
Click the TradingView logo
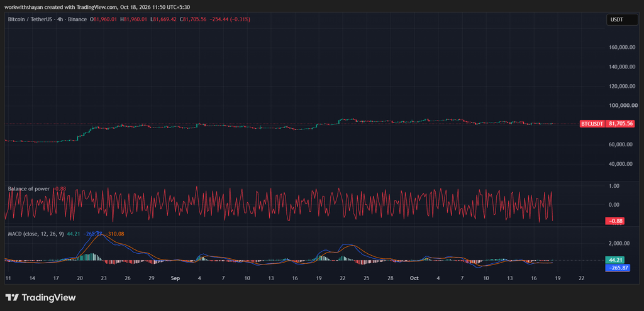[40, 297]
